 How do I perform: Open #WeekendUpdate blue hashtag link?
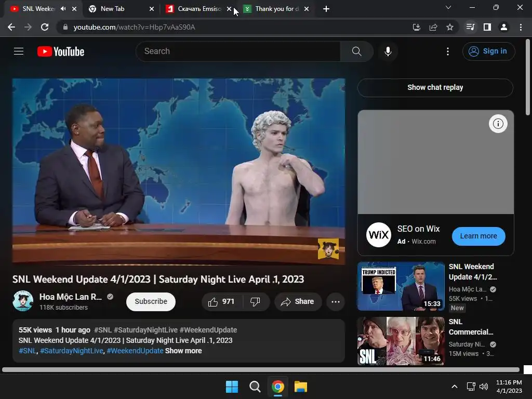(x=135, y=351)
